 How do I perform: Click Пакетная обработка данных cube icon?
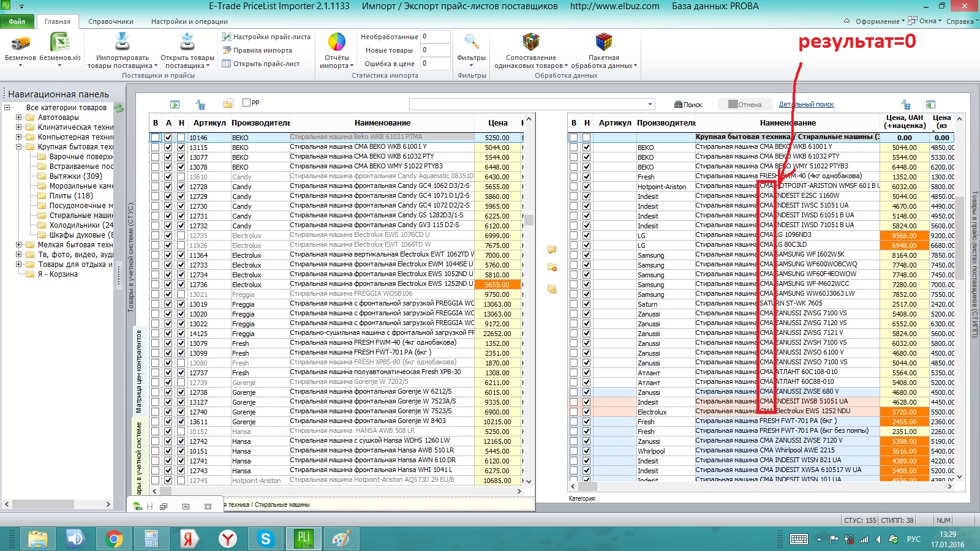click(604, 42)
